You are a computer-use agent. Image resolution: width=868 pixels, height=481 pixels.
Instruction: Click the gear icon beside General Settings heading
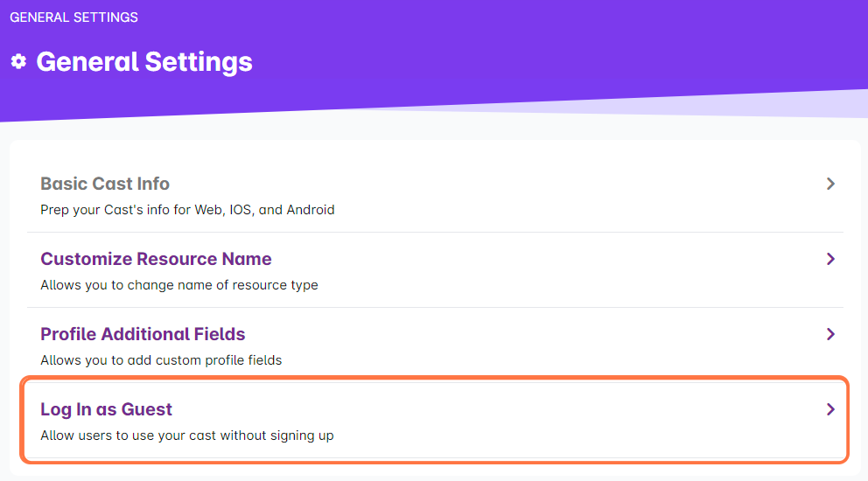point(18,62)
